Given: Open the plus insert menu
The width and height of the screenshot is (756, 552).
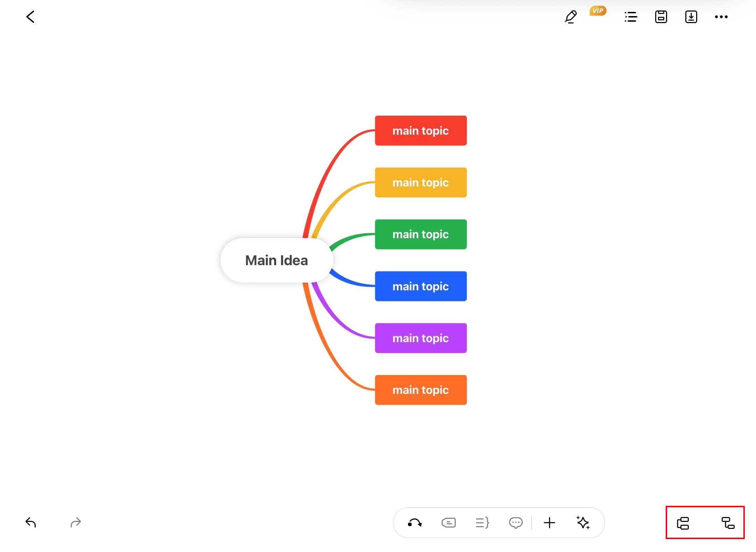Looking at the screenshot, I should pos(549,523).
